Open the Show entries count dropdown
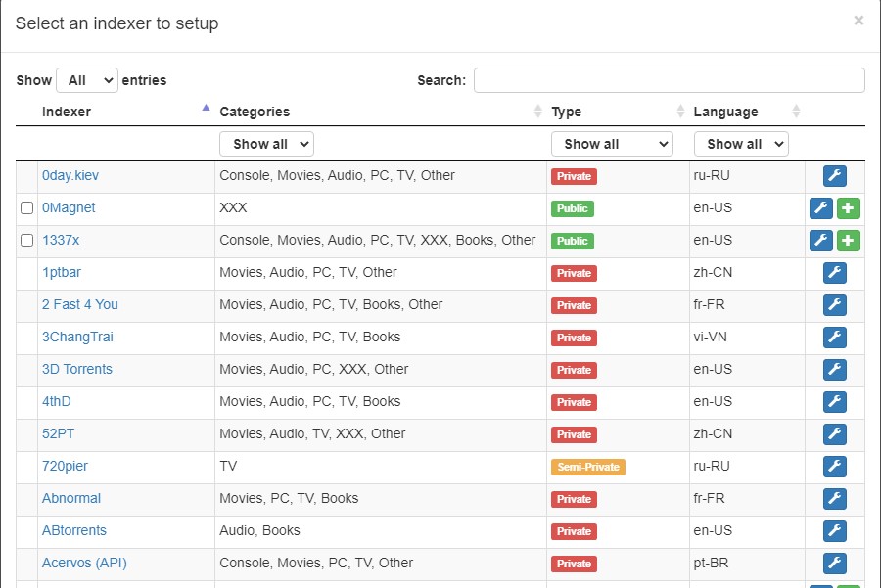881x588 pixels. 87,80
